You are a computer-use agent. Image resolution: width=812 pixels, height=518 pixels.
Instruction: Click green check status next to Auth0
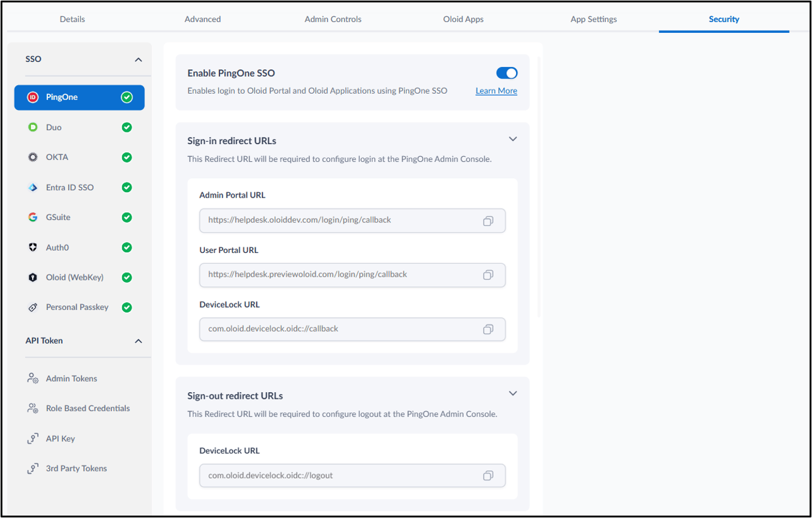pyautogui.click(x=126, y=247)
